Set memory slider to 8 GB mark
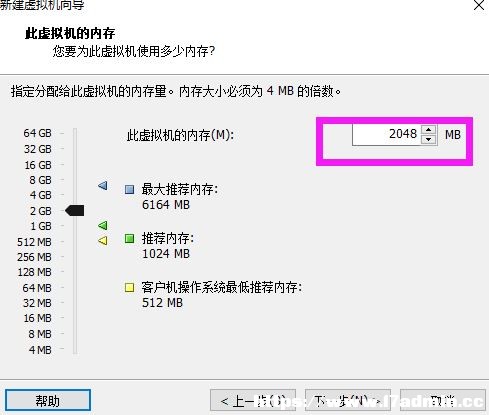The width and height of the screenshot is (489, 415). [x=75, y=180]
